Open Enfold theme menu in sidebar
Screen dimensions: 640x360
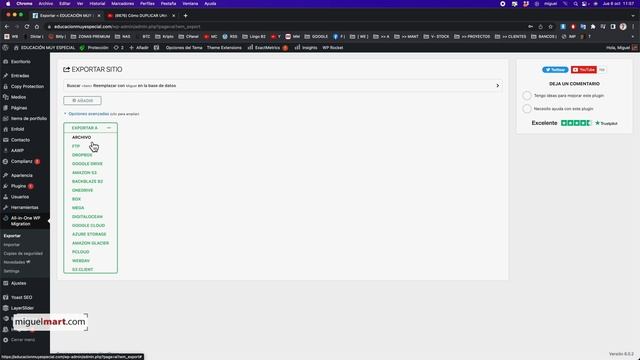17,129
